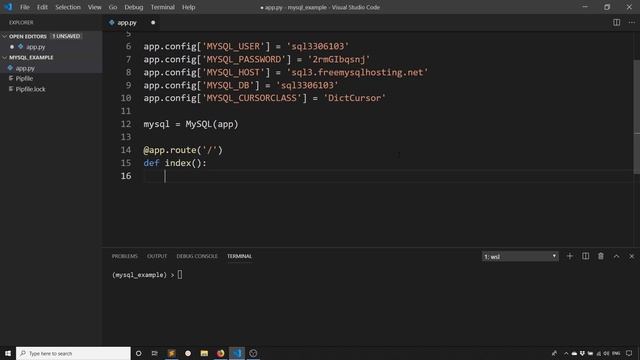Open the terminal selector dropdown 1: wsl

click(x=520, y=256)
